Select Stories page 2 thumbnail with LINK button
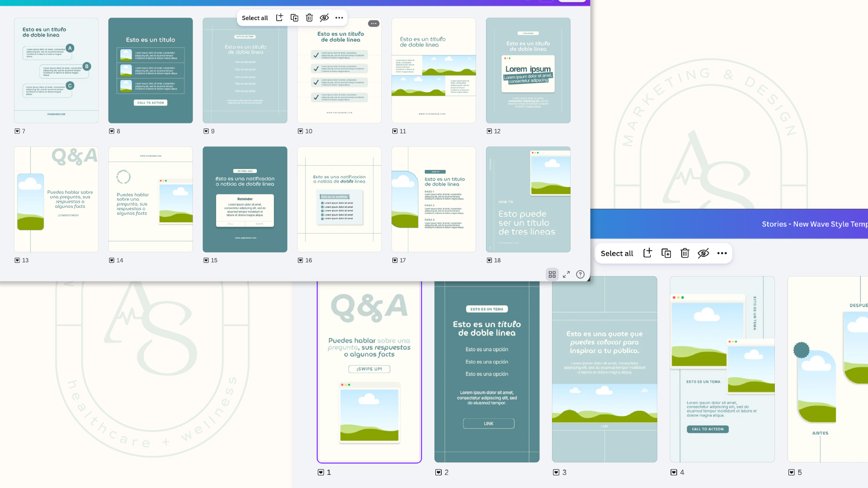 [487, 371]
